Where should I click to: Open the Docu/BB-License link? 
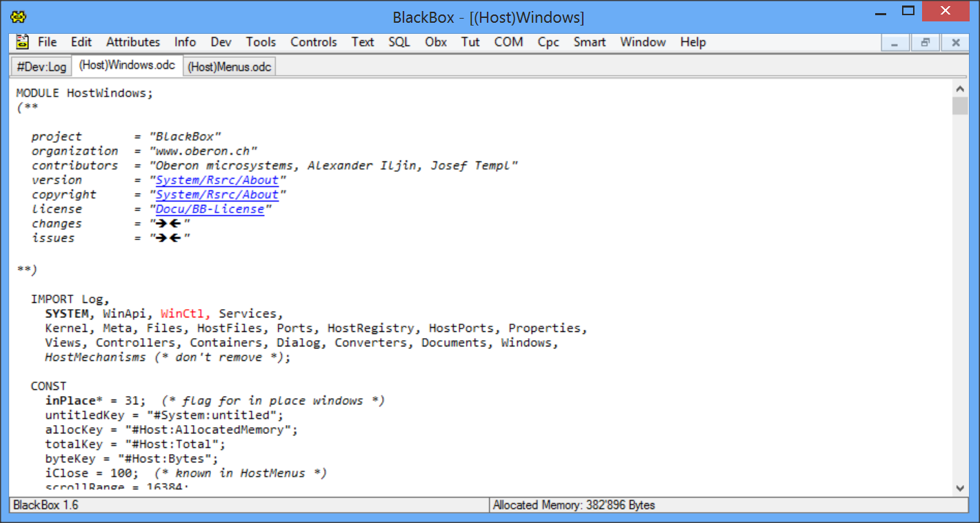click(x=210, y=209)
